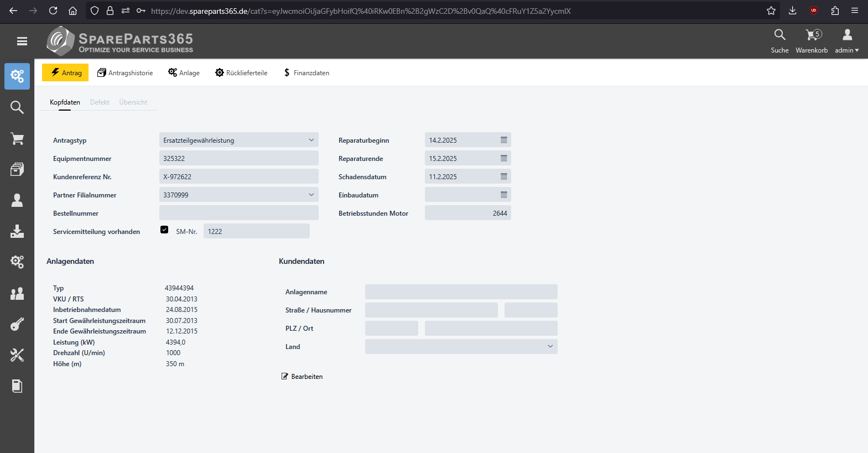Click the key icon in sidebar
This screenshot has height=453, width=868.
point(17,324)
